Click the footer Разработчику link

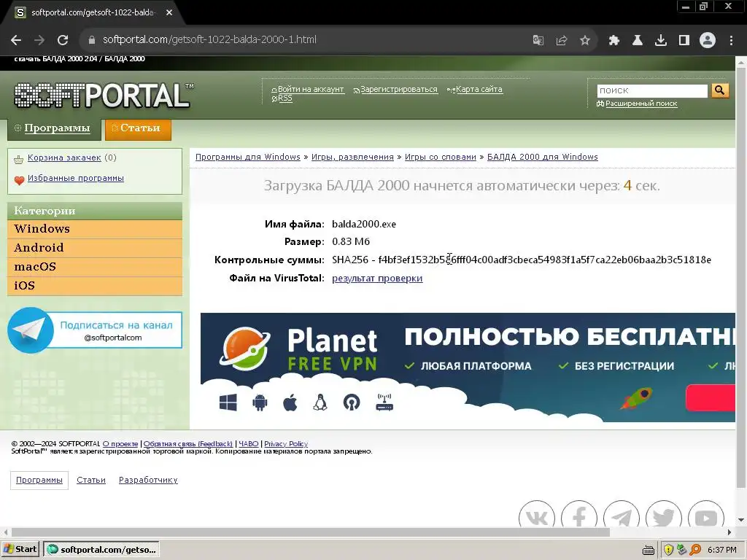click(x=148, y=480)
